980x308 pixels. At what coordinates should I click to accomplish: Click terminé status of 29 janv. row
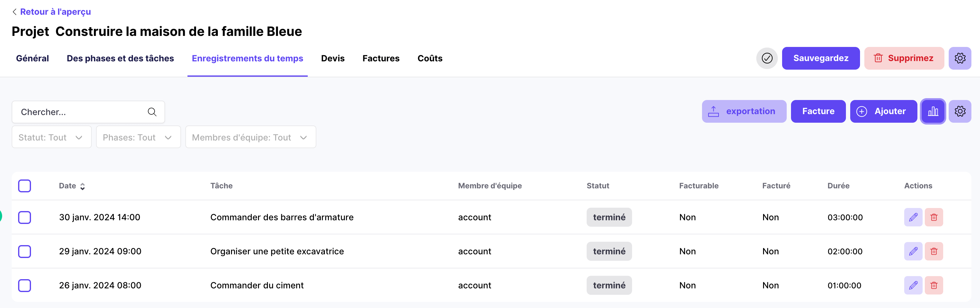609,251
